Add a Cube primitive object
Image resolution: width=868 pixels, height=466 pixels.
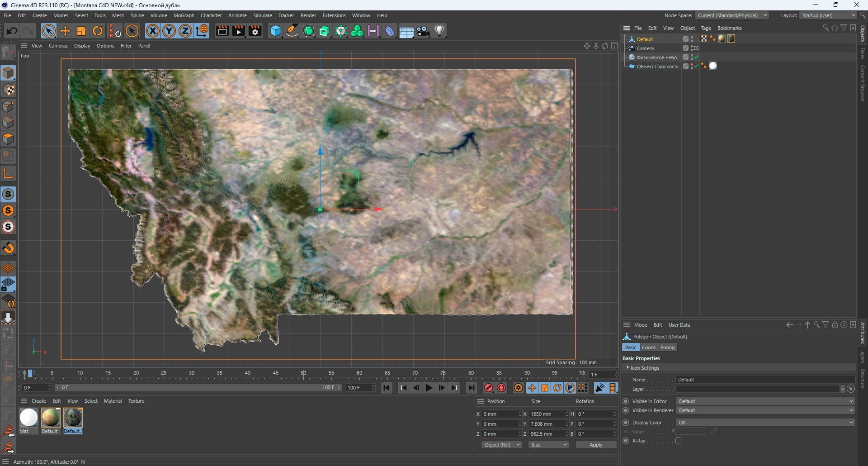point(275,31)
